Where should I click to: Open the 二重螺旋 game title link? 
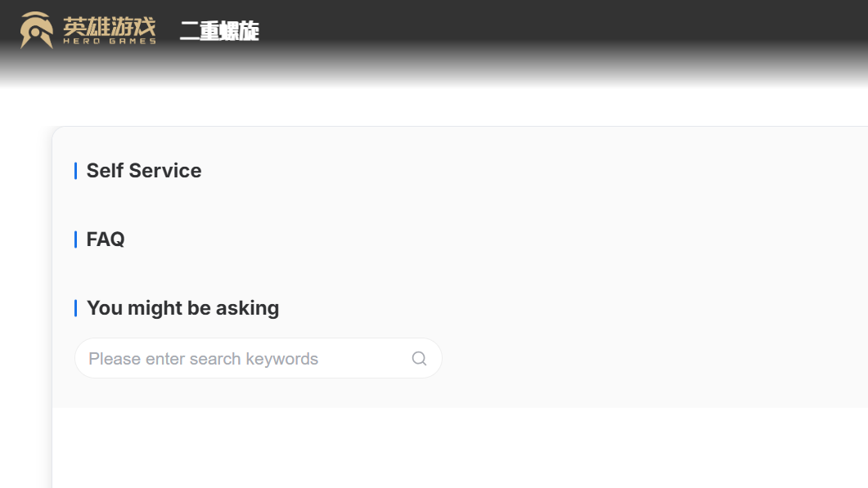pyautogui.click(x=219, y=31)
